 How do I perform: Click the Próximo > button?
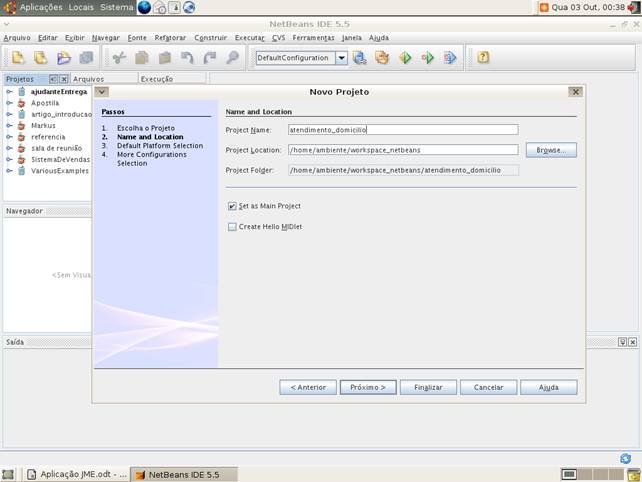(368, 387)
